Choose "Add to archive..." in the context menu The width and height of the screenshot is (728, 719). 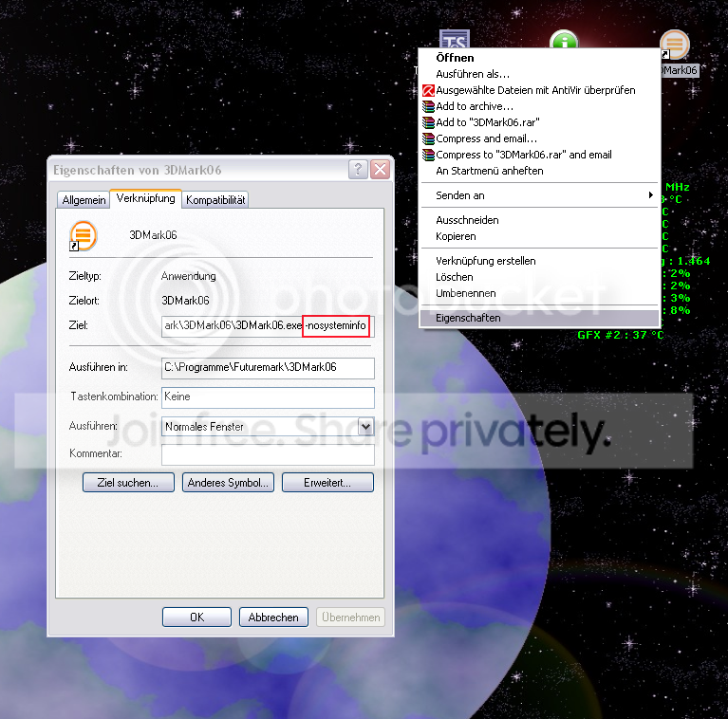[x=475, y=106]
